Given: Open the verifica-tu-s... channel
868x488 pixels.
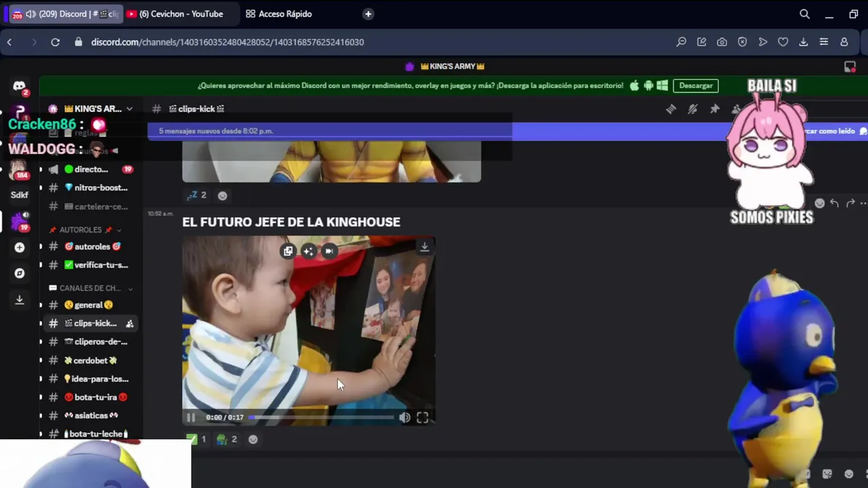Looking at the screenshot, I should click(91, 265).
